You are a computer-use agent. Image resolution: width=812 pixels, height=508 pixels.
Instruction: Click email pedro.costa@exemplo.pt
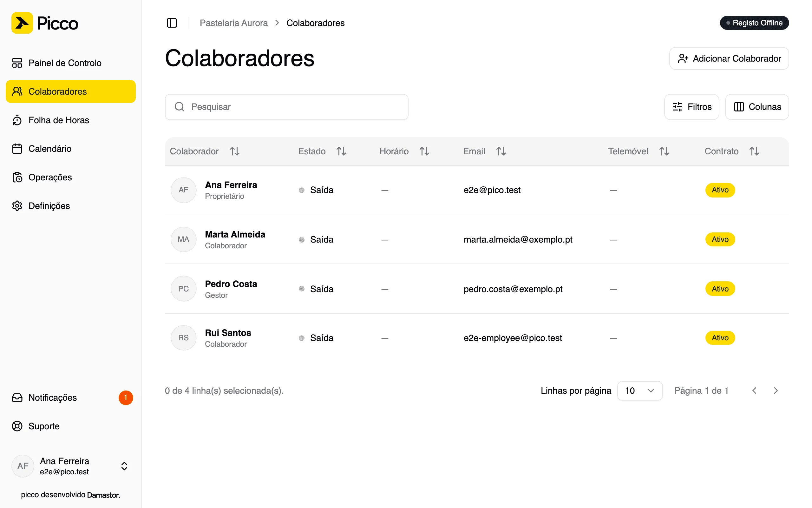513,289
